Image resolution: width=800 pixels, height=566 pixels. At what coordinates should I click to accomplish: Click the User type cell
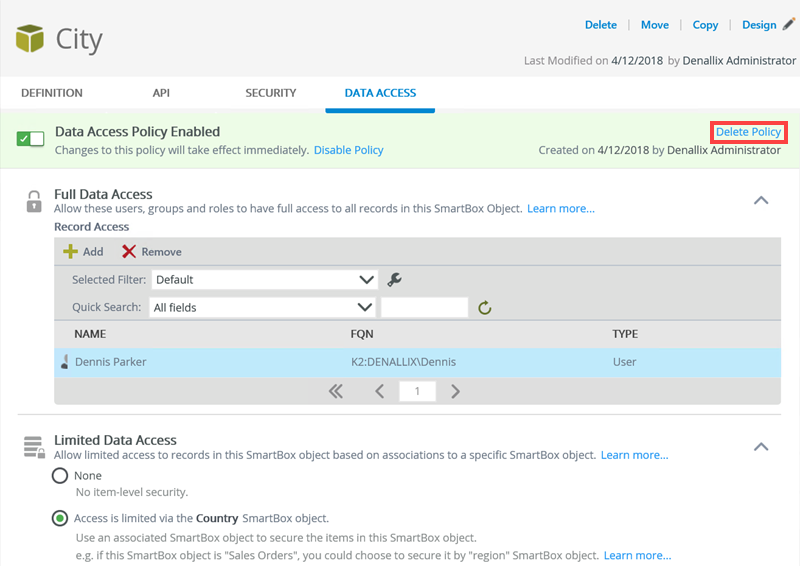pos(624,362)
